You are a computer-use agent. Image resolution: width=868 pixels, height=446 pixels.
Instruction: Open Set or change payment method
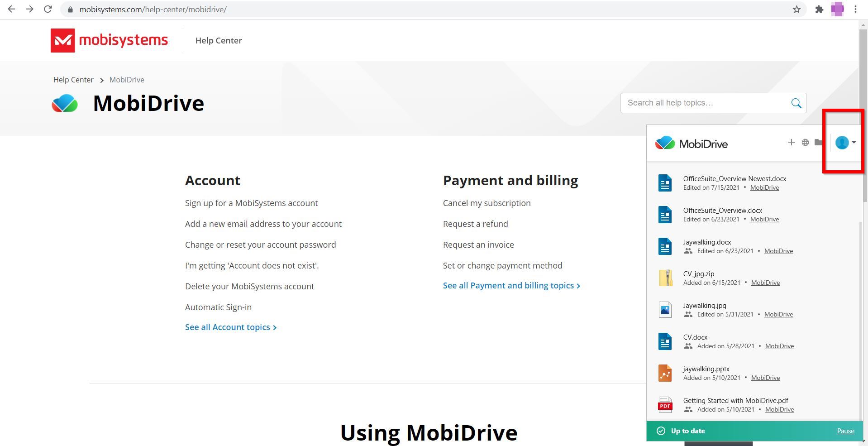(x=502, y=265)
